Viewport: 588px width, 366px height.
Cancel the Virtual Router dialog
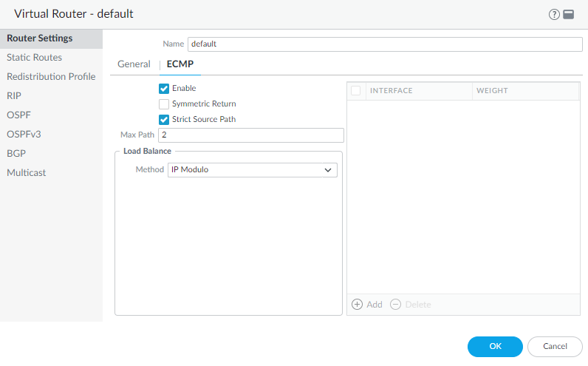555,346
